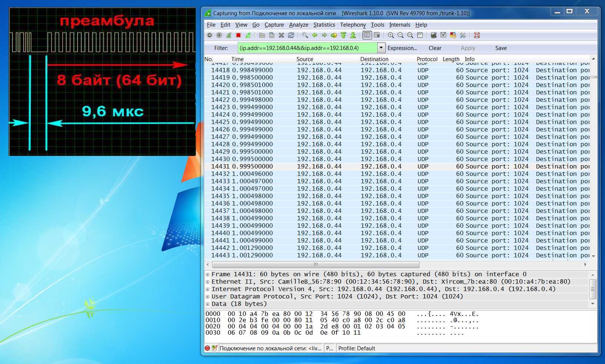
Task: Open help lifebuoy icon
Action: click(x=477, y=35)
